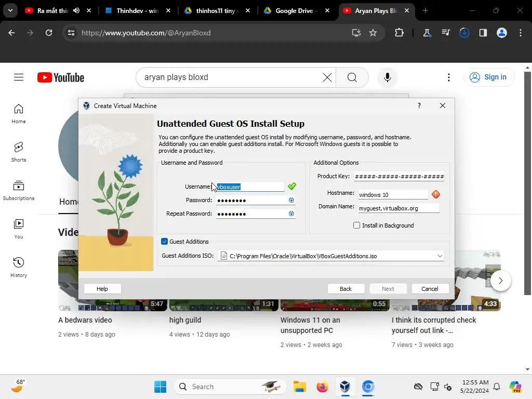Open the browser extensions puzzle icon

click(400, 33)
